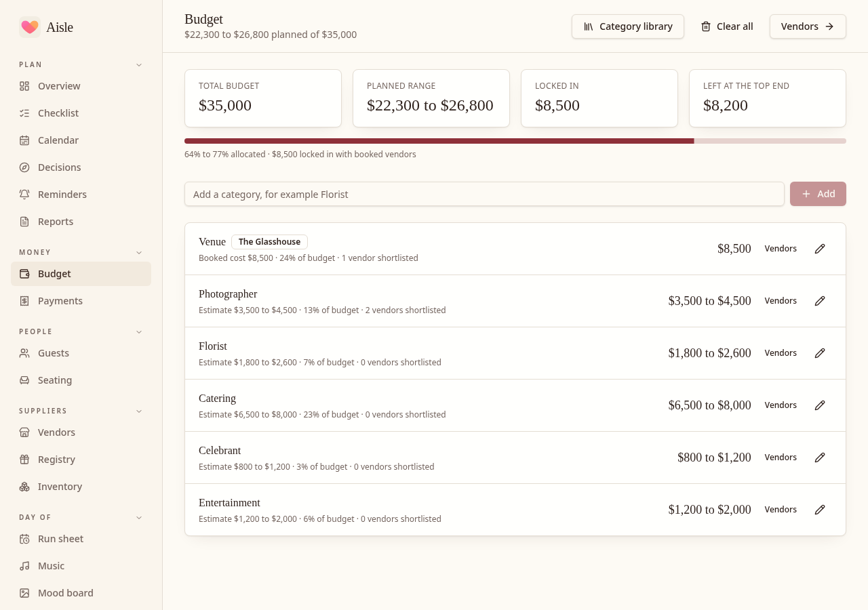Open Checklist from the sidebar
The image size is (868, 610).
[x=81, y=113]
